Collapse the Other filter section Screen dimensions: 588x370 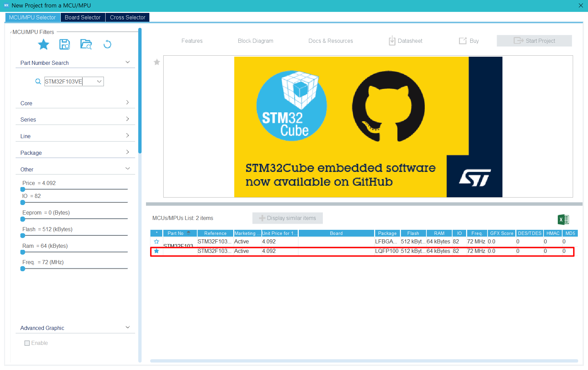(128, 168)
